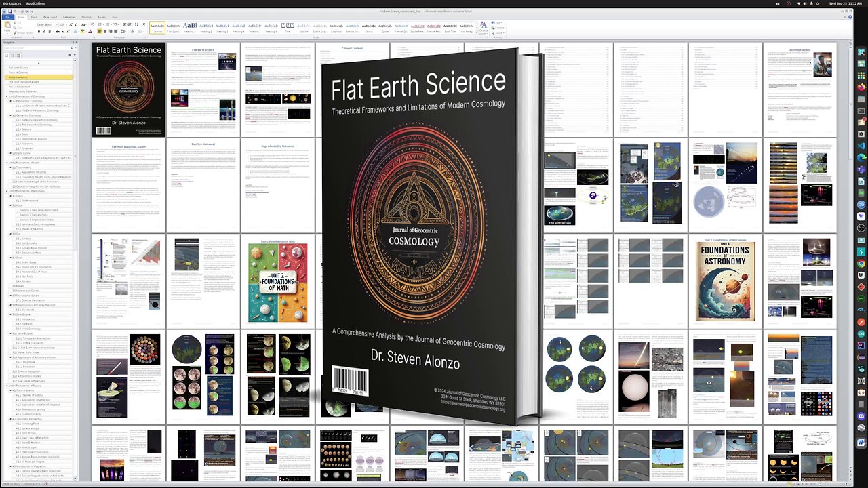The image size is (868, 488).
Task: Apply the Title style
Action: click(x=287, y=28)
